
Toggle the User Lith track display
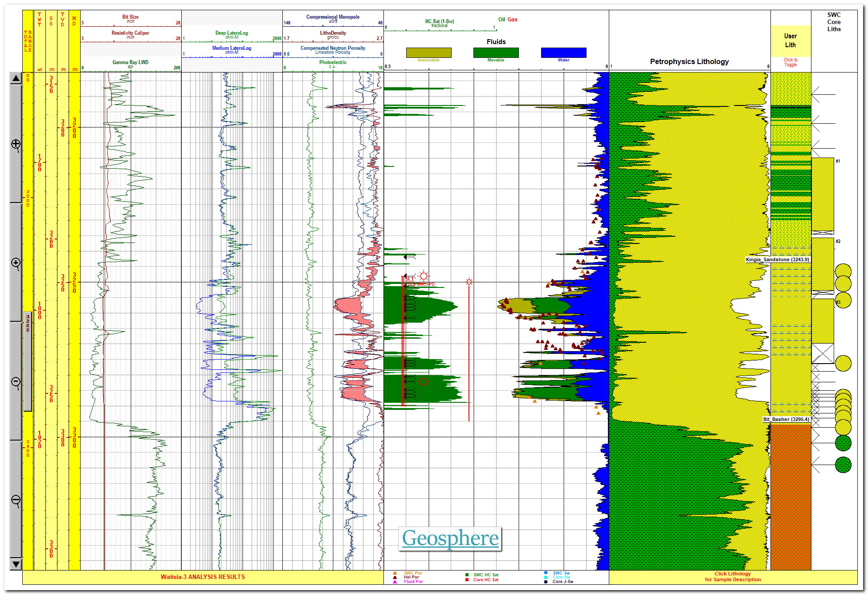coord(791,62)
